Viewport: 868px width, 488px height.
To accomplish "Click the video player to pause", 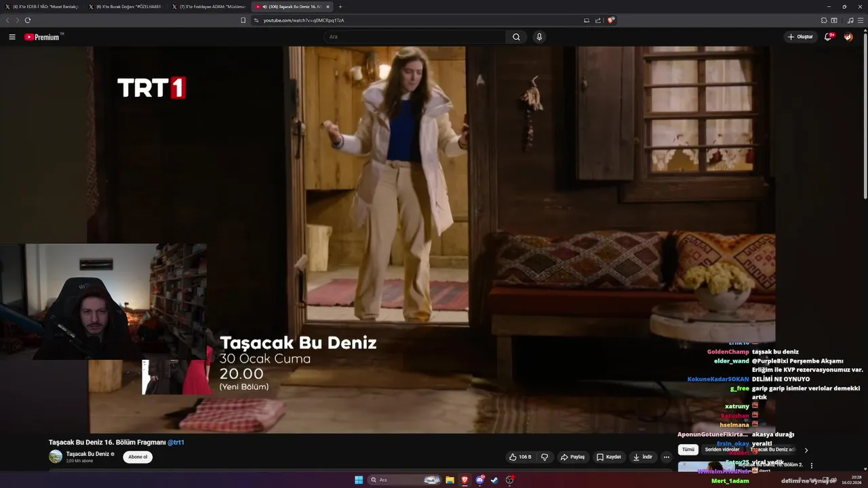I will coord(434,239).
